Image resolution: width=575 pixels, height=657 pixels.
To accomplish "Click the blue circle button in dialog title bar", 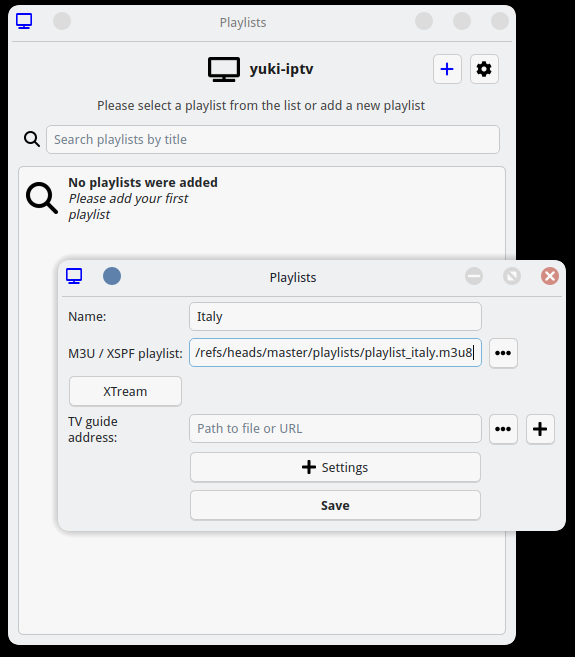I will pyautogui.click(x=112, y=277).
